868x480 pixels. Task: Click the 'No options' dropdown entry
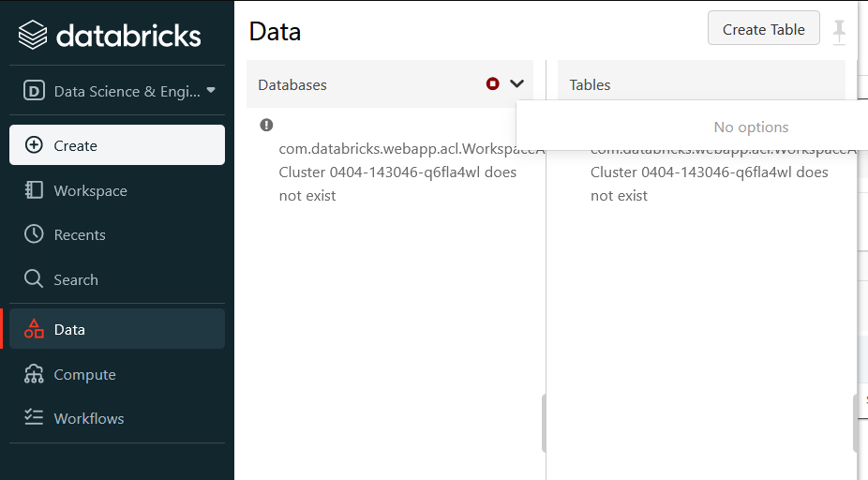point(750,127)
